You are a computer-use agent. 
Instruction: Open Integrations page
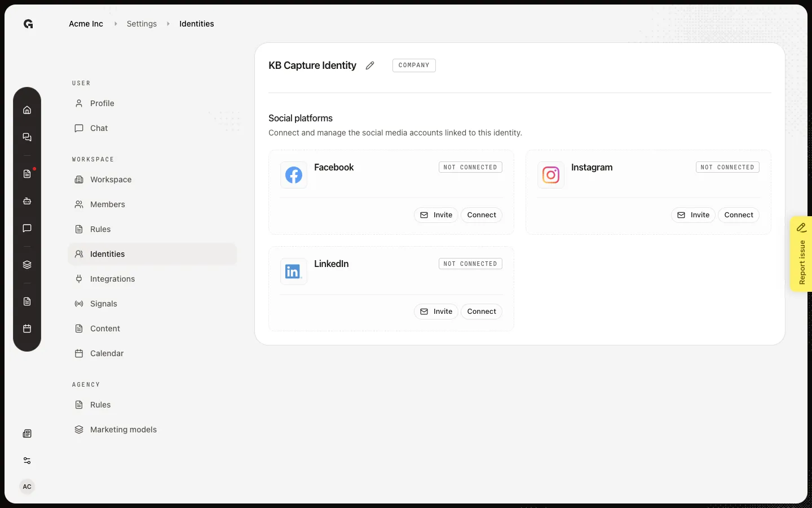point(152,279)
